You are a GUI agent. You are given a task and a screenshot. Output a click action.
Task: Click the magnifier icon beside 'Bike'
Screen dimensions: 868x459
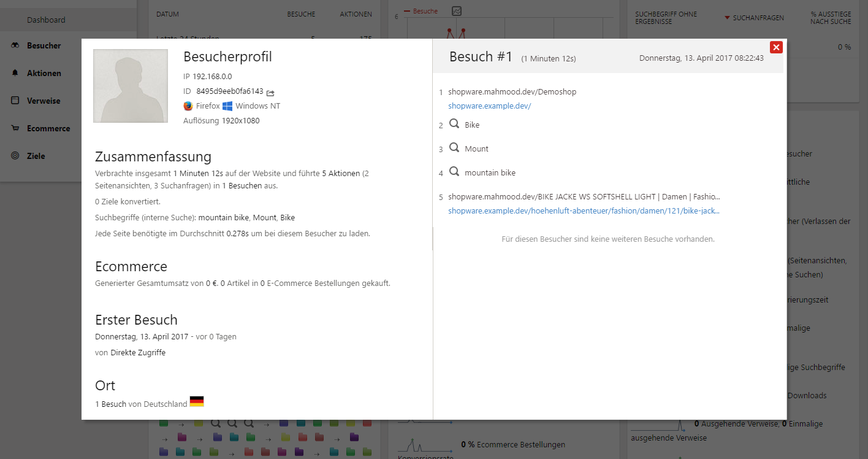(x=454, y=123)
